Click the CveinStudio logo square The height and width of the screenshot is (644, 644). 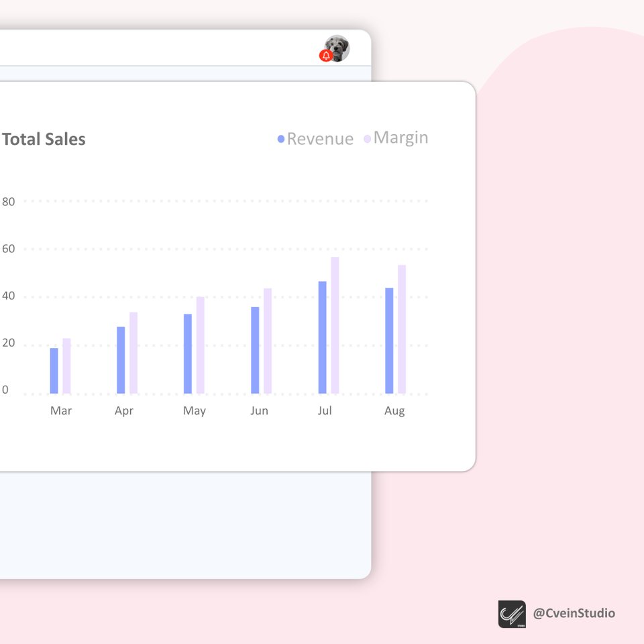click(x=511, y=612)
